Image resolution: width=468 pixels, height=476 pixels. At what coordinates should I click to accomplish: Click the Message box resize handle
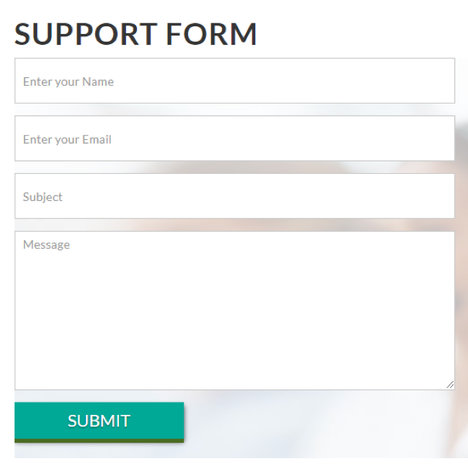point(449,385)
